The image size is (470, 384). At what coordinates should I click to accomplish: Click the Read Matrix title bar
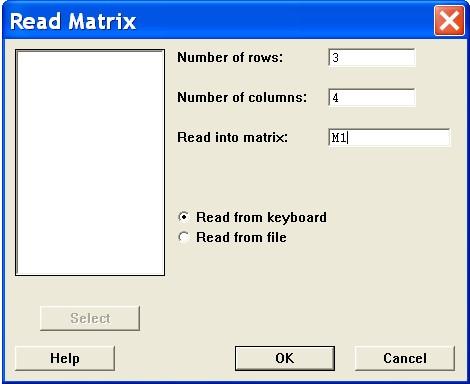coord(217,21)
